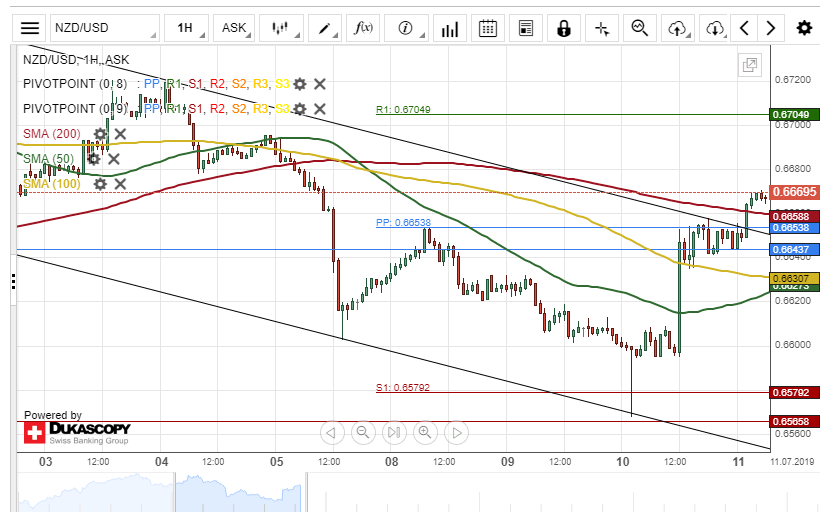823x520 pixels.
Task: Click the Dukascopy Swiss Banking Group logo
Action: [77, 433]
